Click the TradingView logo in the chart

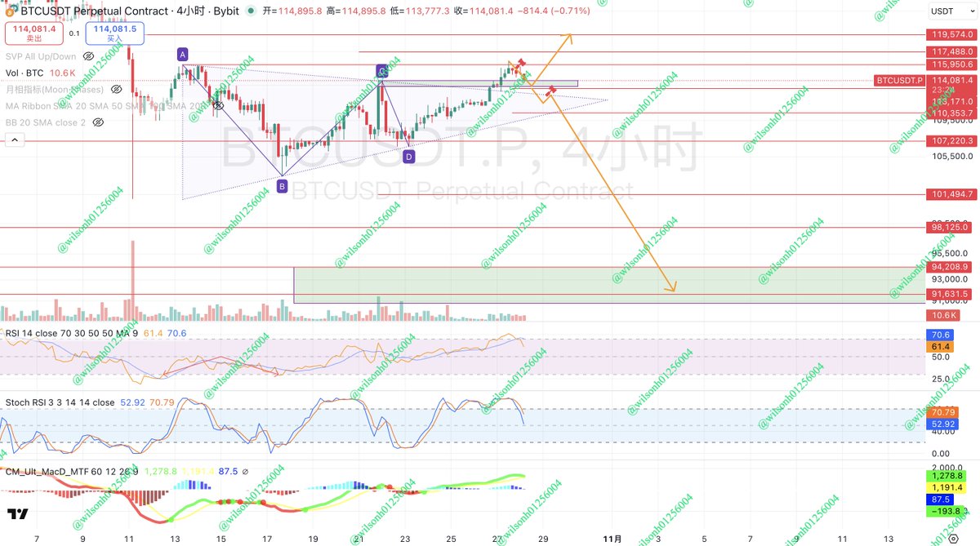click(x=17, y=515)
